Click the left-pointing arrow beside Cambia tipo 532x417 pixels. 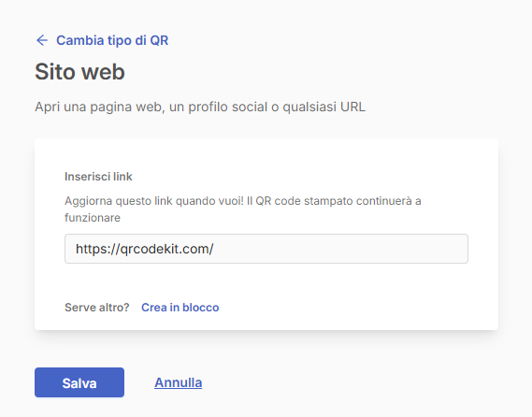(42, 40)
